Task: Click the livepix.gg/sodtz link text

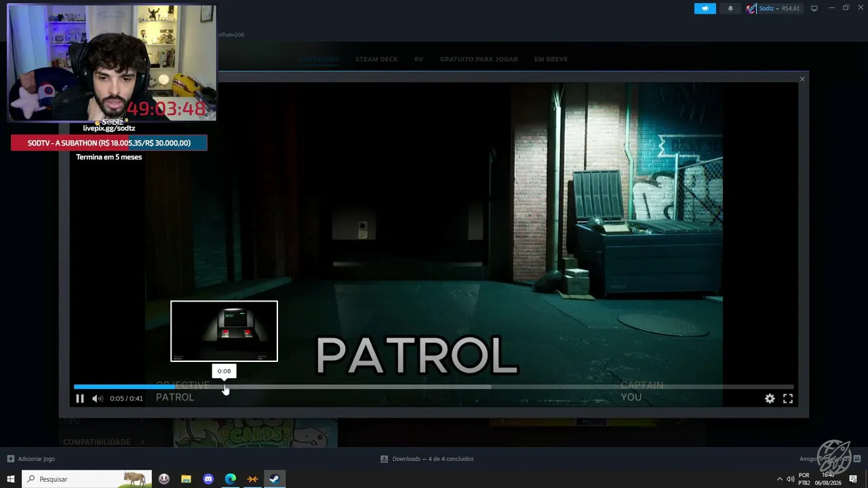Action: tap(108, 128)
